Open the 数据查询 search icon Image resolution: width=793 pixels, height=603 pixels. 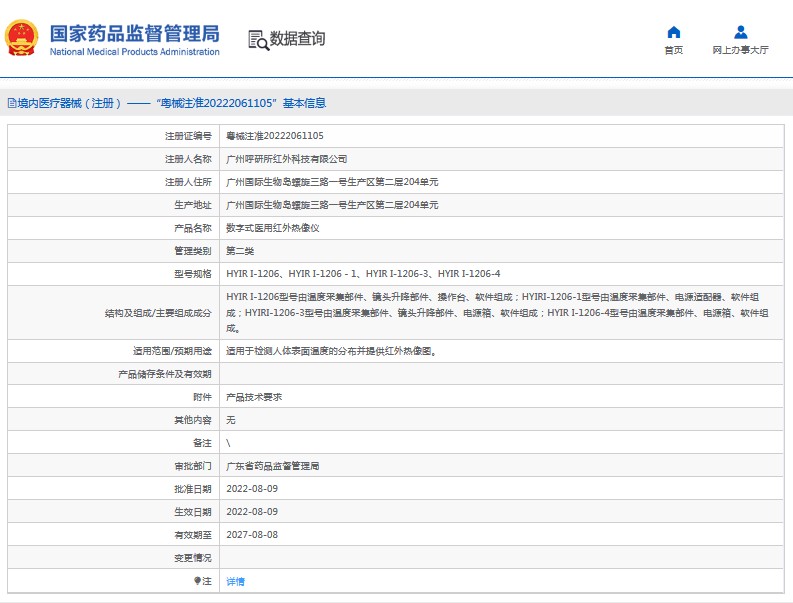[x=258, y=40]
